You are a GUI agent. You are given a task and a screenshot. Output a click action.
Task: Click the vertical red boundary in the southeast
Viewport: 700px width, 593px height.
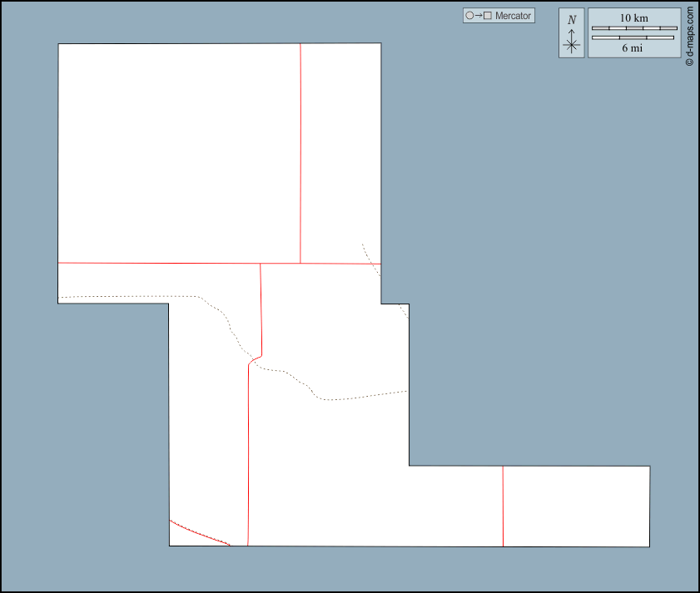pos(503,506)
